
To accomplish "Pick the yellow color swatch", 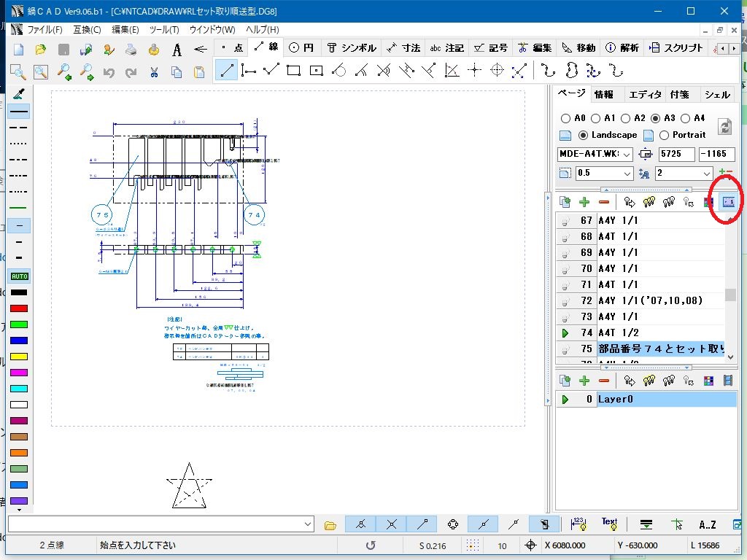I will (x=19, y=357).
